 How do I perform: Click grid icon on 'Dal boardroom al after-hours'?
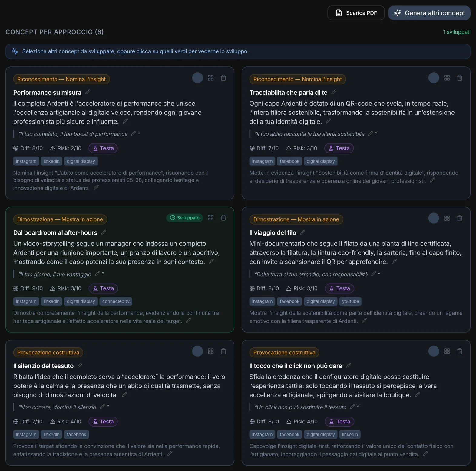[x=211, y=218]
